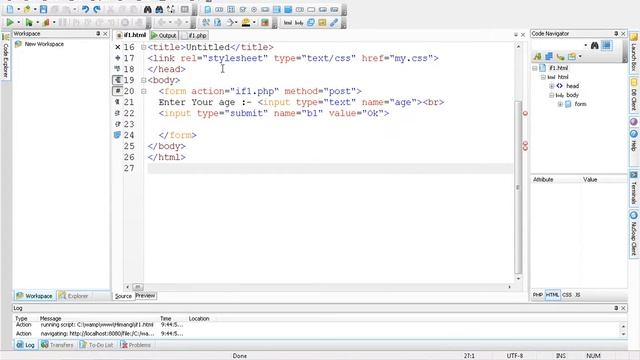This screenshot has height=360, width=640.
Task: Select the New Workspace tree item
Action: (44, 44)
